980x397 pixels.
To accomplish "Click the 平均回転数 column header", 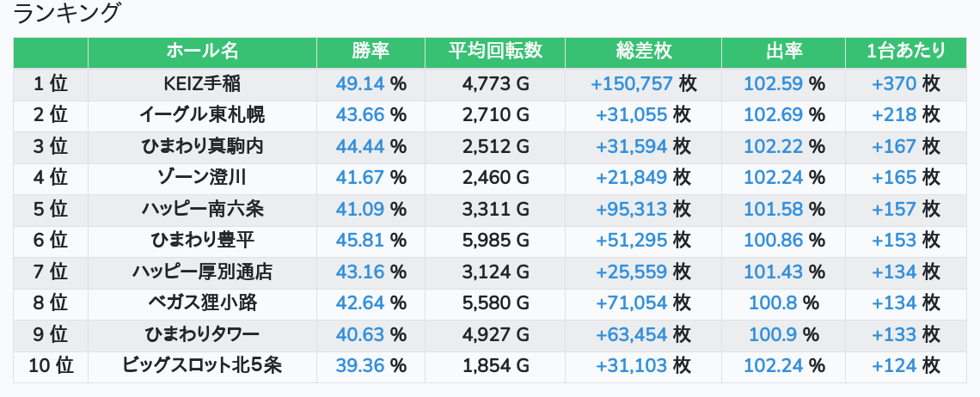I will [x=495, y=52].
